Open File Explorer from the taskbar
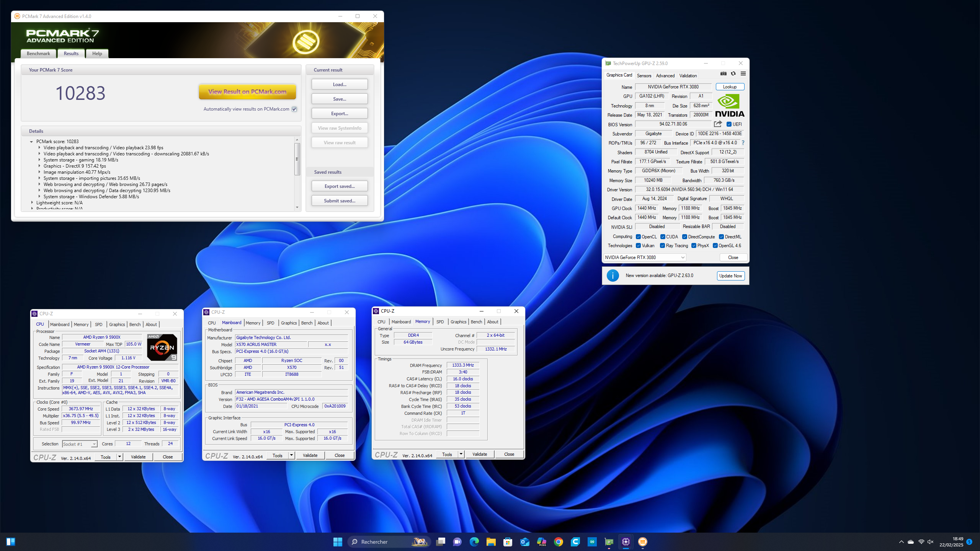 coord(491,542)
